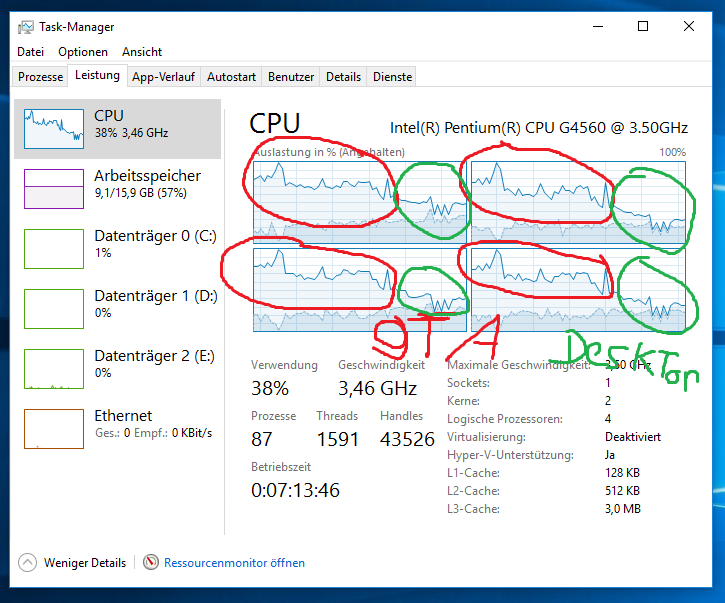
Task: Click the Betriebszeit value 0:07:13:46
Action: pyautogui.click(x=295, y=490)
